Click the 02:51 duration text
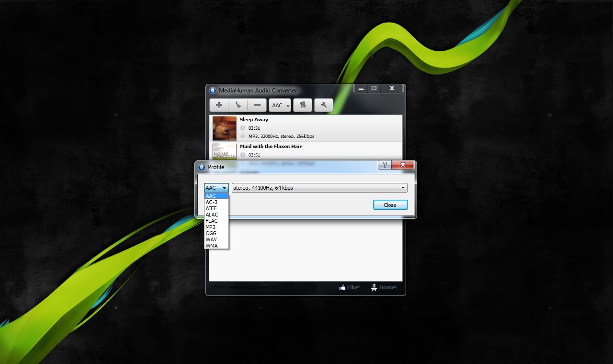 [x=254, y=155]
